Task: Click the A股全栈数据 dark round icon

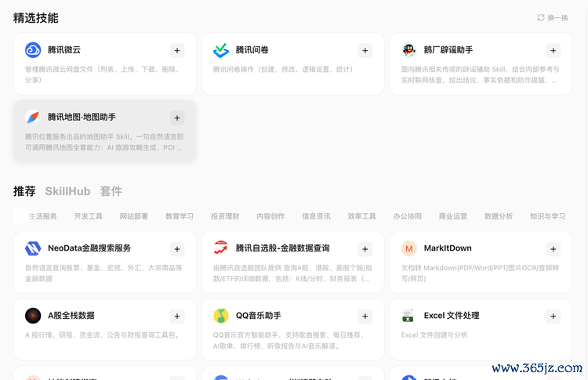Action: pos(33,316)
